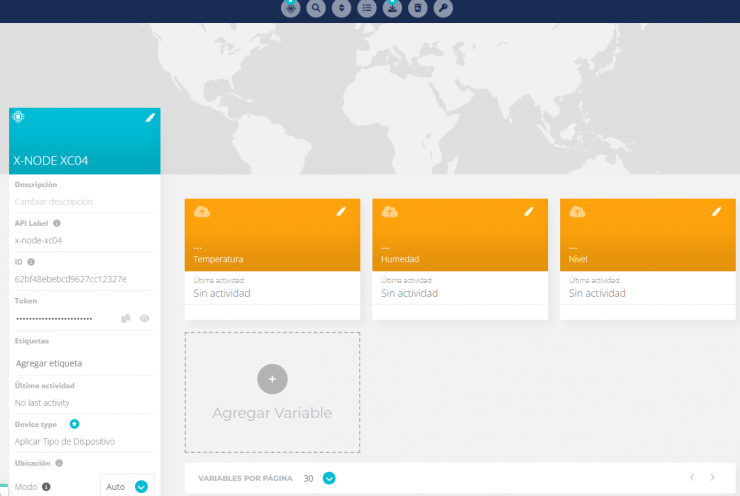Click the download icon in top toolbar
Screen dimensions: 740x496
(392, 8)
